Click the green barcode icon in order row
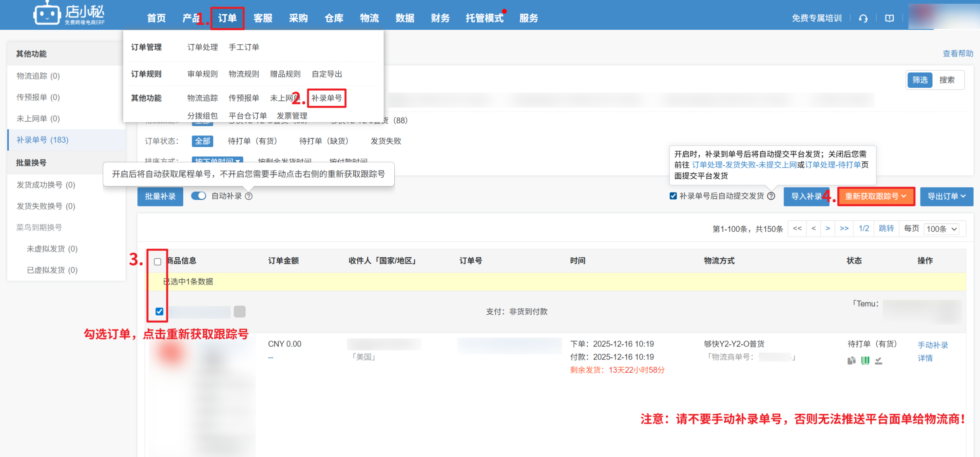This screenshot has width=980, height=457. [x=865, y=361]
